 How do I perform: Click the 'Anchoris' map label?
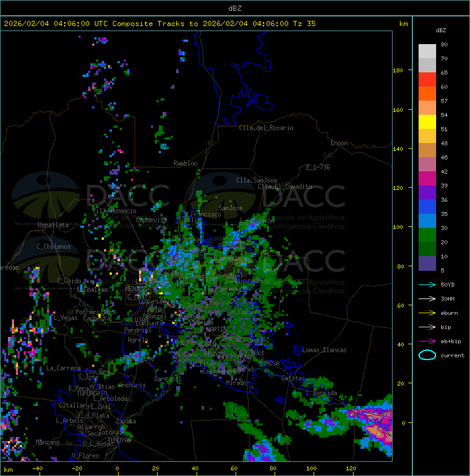click(132, 385)
